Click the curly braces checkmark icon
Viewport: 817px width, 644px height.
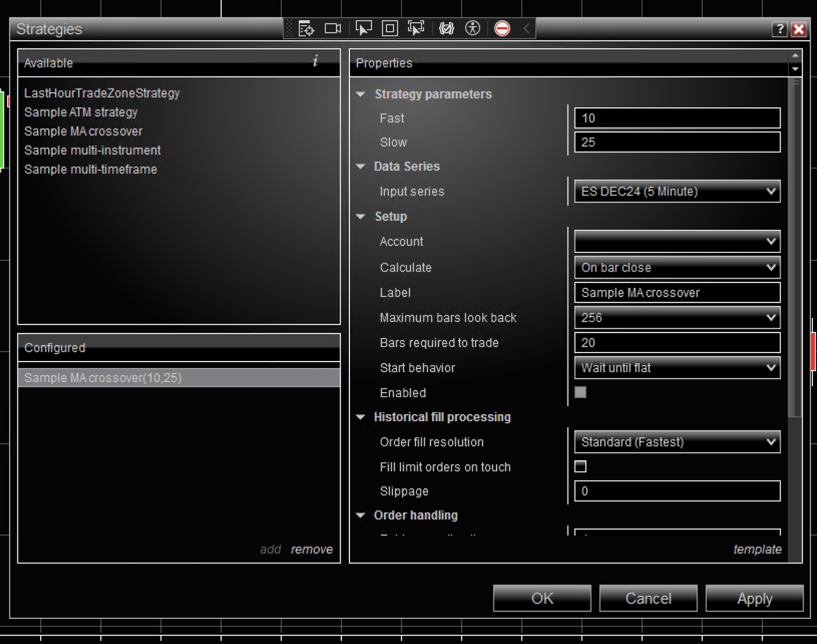pyautogui.click(x=446, y=28)
